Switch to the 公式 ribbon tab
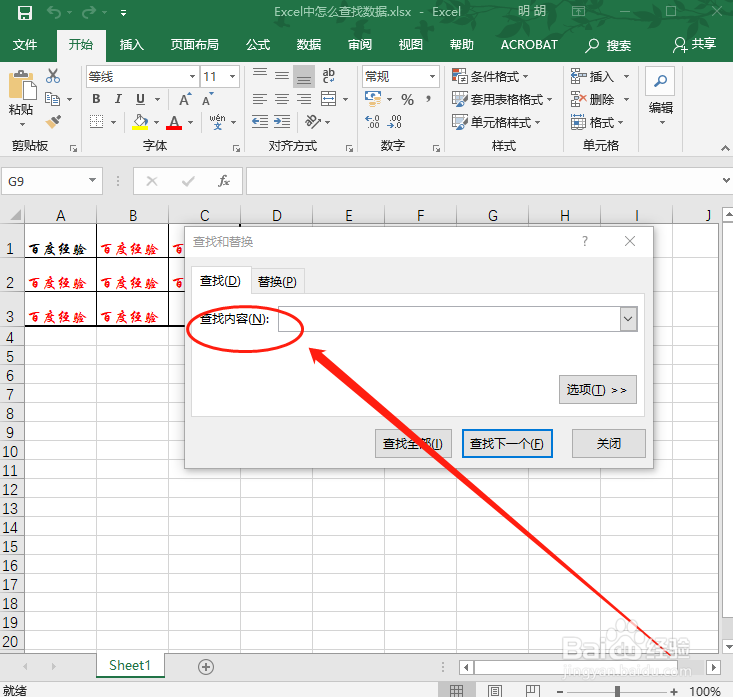The image size is (733, 697). (258, 45)
